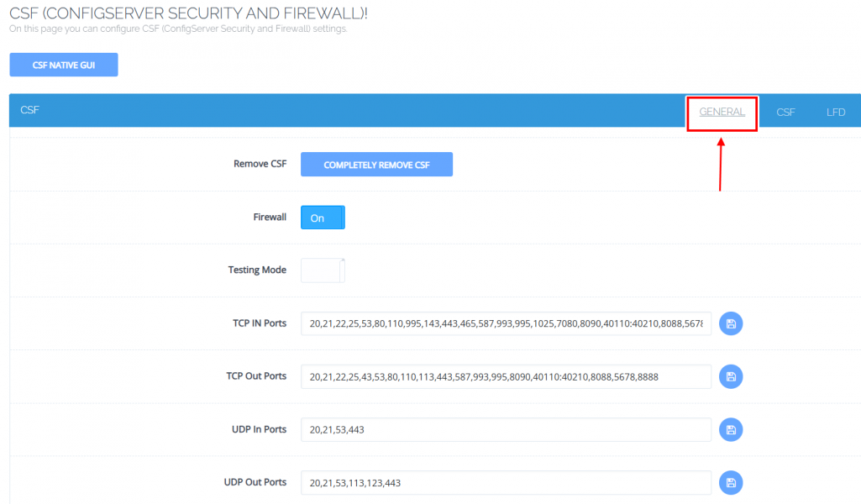Edit the UDP In Ports field
Screen dimensions: 861x504
coord(506,430)
